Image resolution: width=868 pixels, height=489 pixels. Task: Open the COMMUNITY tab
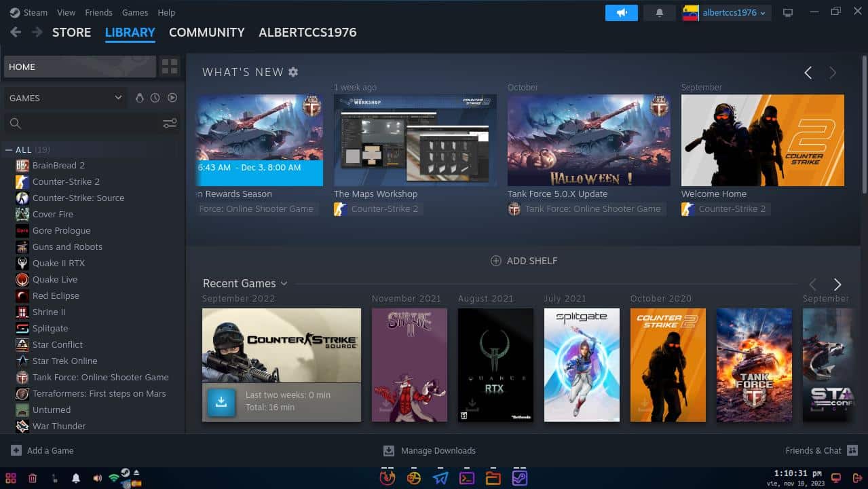click(x=206, y=32)
